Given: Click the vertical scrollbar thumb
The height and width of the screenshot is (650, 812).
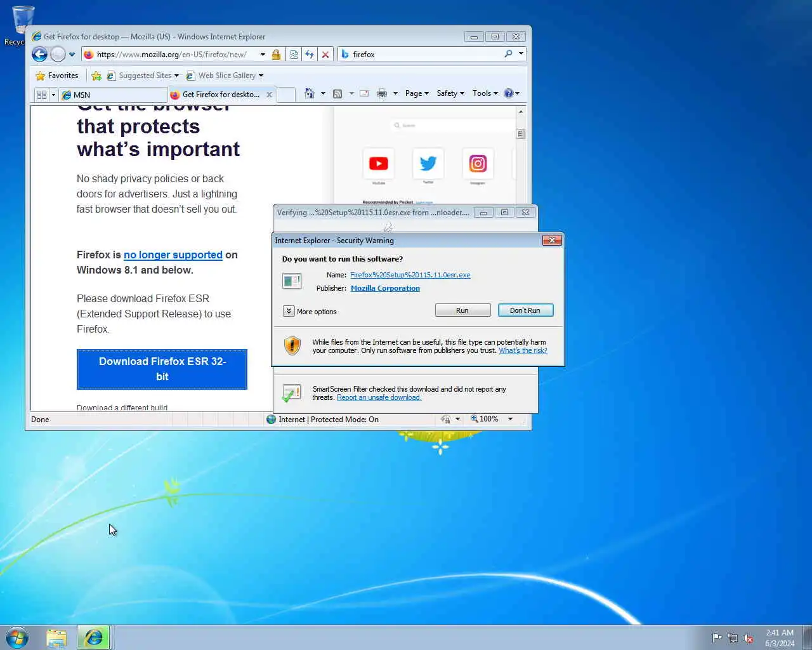Looking at the screenshot, I should 521,134.
